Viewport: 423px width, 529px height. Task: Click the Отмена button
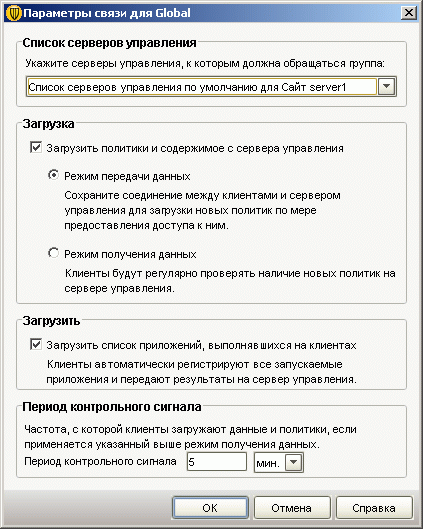pos(292,508)
